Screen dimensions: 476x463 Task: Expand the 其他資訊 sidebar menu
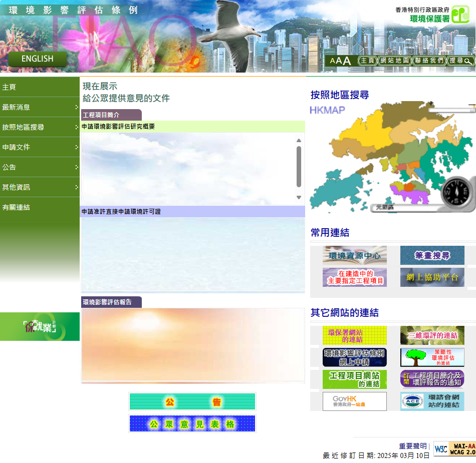[x=40, y=187]
